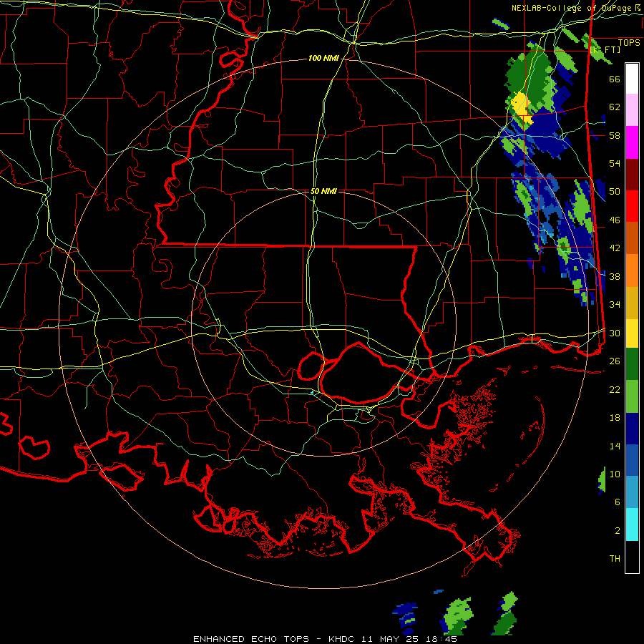Click the tiny cyan echo pixel near radar center

(x=312, y=392)
